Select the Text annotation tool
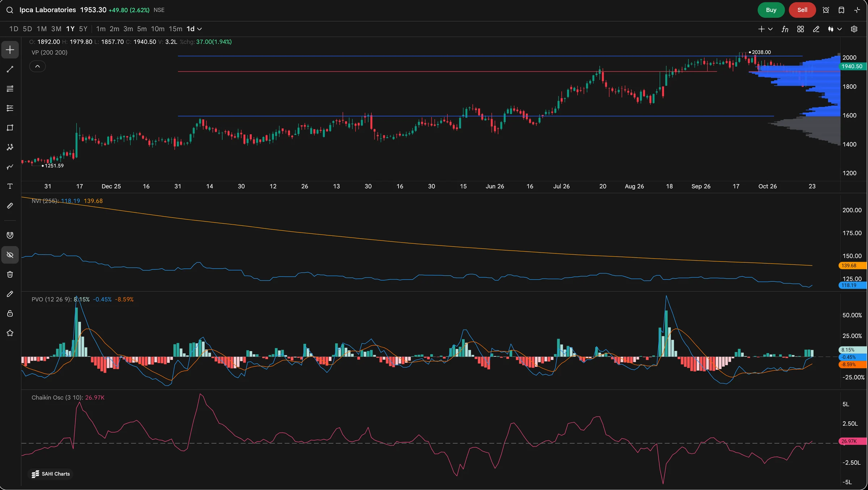This screenshot has height=490, width=868. coord(10,186)
